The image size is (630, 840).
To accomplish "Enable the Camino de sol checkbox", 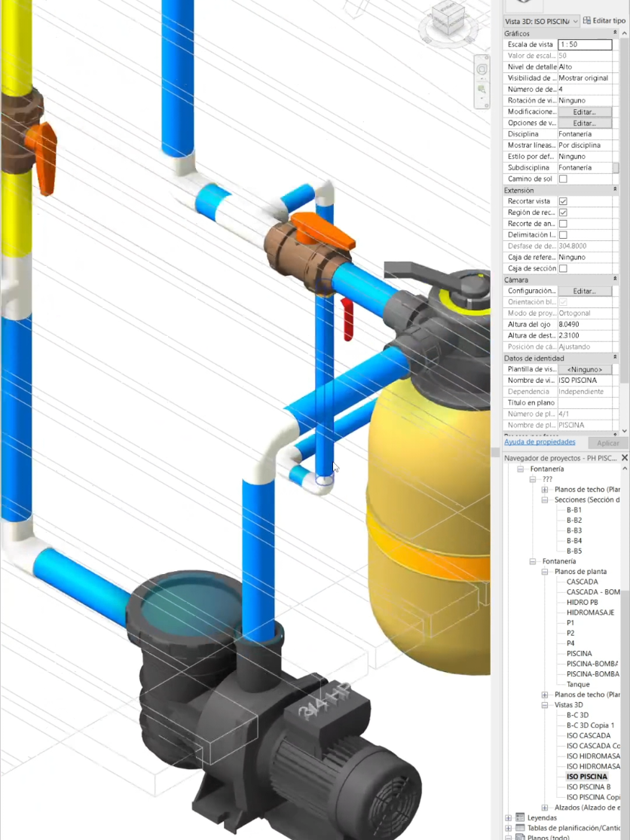I will click(x=563, y=179).
